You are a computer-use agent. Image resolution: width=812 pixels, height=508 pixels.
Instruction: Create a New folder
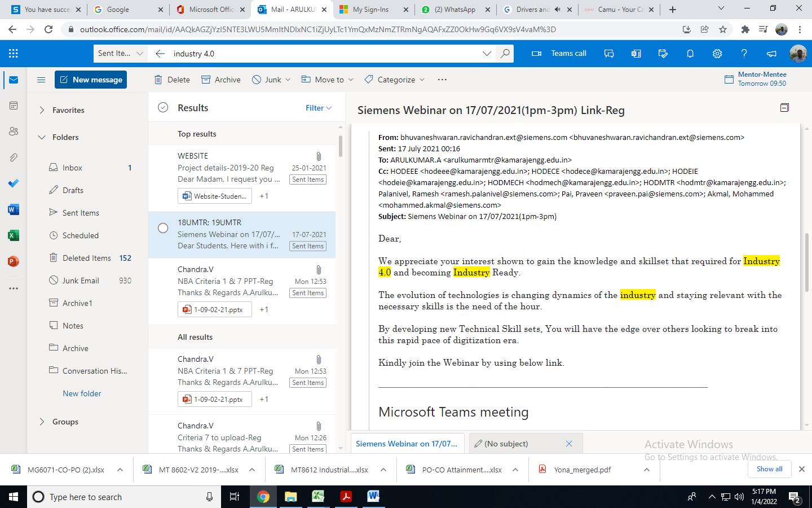point(82,393)
